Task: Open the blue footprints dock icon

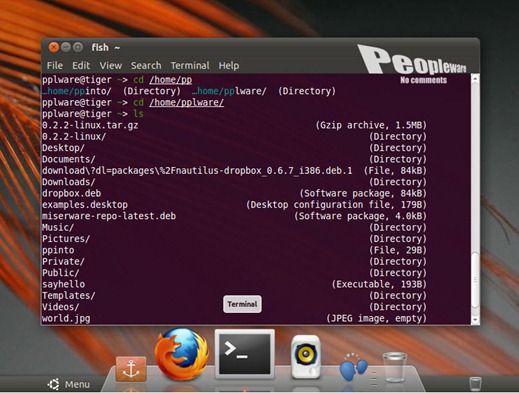Action: 353,366
